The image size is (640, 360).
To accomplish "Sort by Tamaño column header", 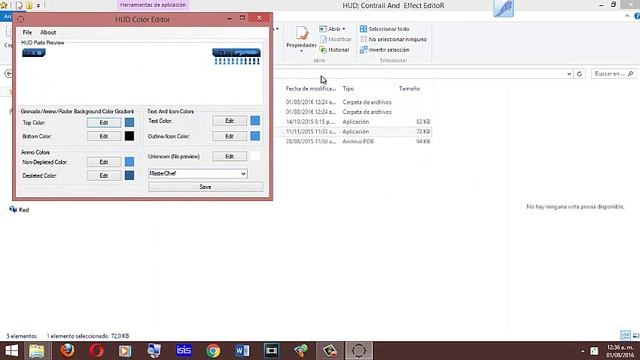I will click(x=409, y=89).
